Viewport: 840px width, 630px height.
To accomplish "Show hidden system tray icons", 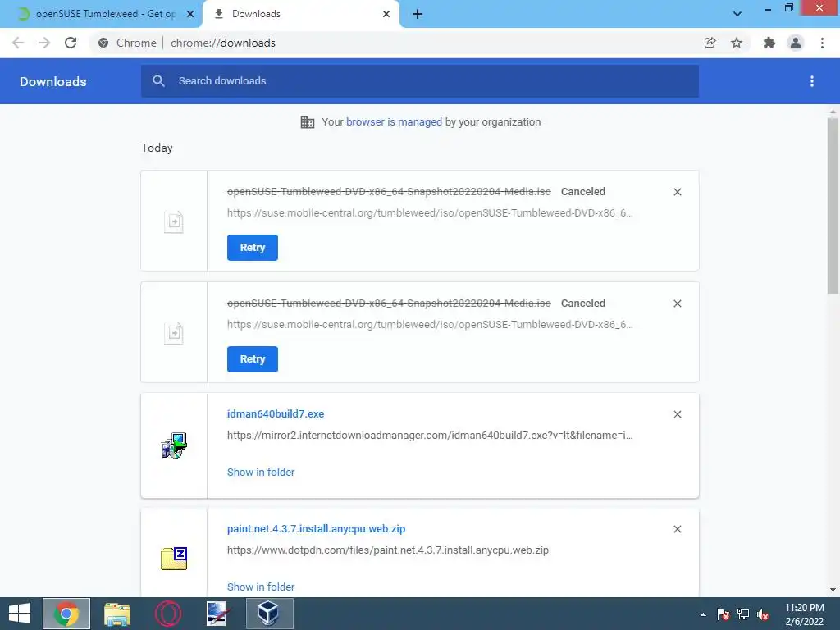I will click(x=703, y=614).
